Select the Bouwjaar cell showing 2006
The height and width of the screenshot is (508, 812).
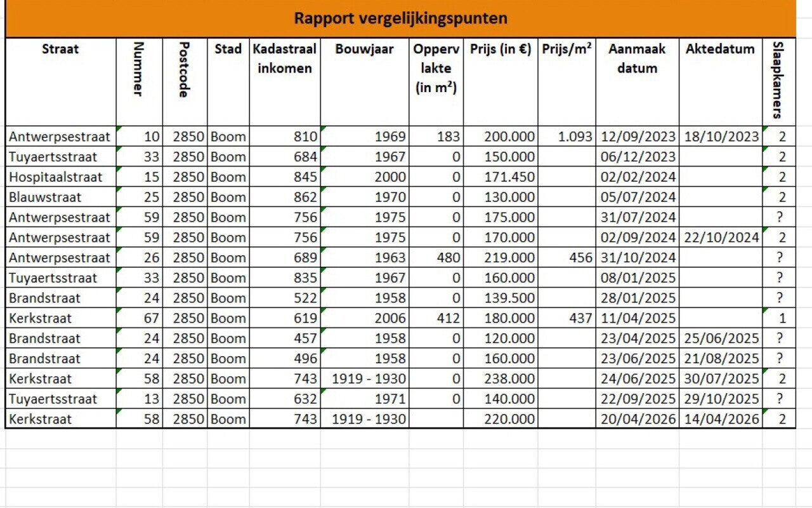click(365, 318)
